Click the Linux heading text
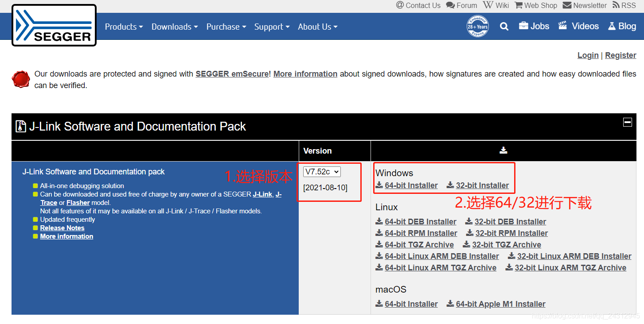Screen dimensions: 644x324 coord(386,207)
